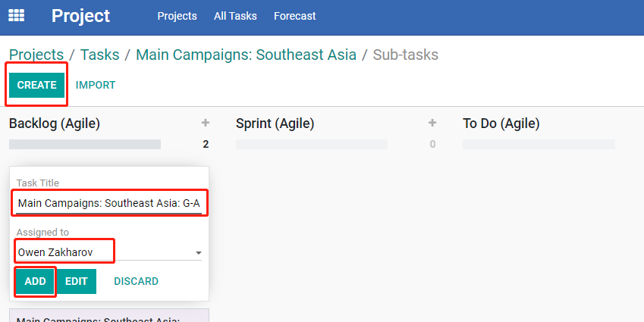
Task: Click the CREATE button
Action: [36, 85]
